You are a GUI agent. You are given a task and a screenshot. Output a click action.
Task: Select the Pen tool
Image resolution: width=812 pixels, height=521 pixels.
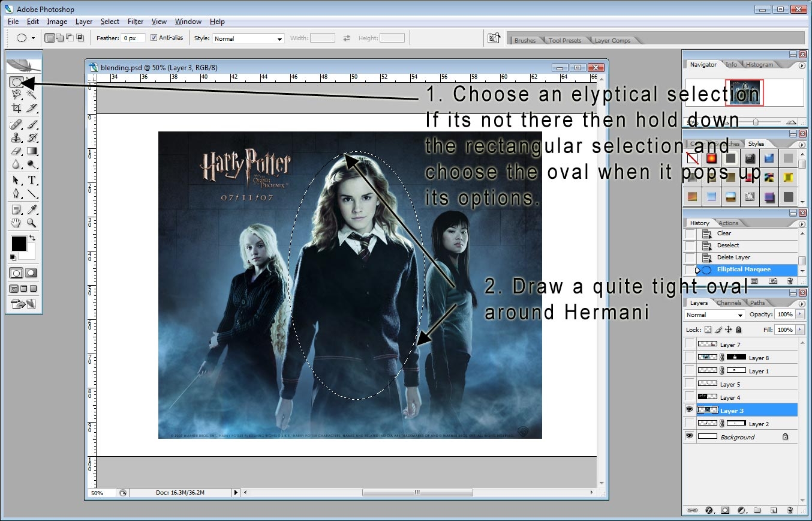pos(16,193)
